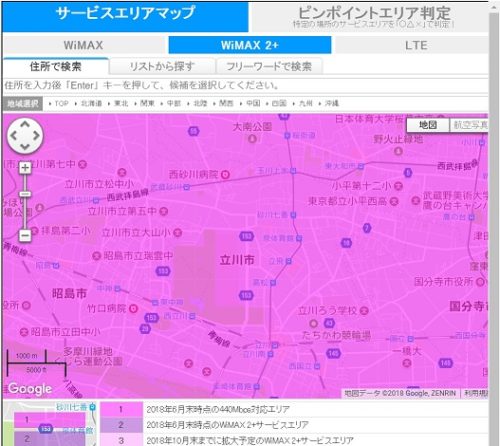Open the リストから探す tab
Image resolution: width=500 pixels, height=446 pixels.
(162, 66)
